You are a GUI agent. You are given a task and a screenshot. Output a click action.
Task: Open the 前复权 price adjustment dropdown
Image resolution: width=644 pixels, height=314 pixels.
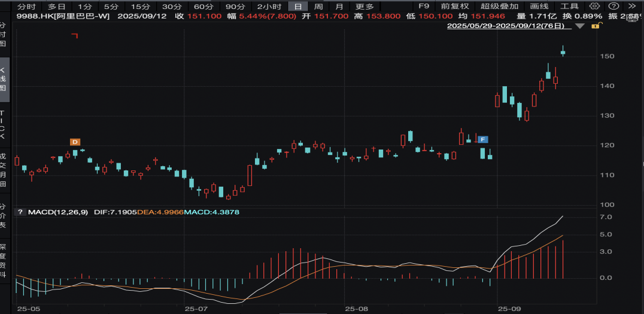tap(455, 6)
